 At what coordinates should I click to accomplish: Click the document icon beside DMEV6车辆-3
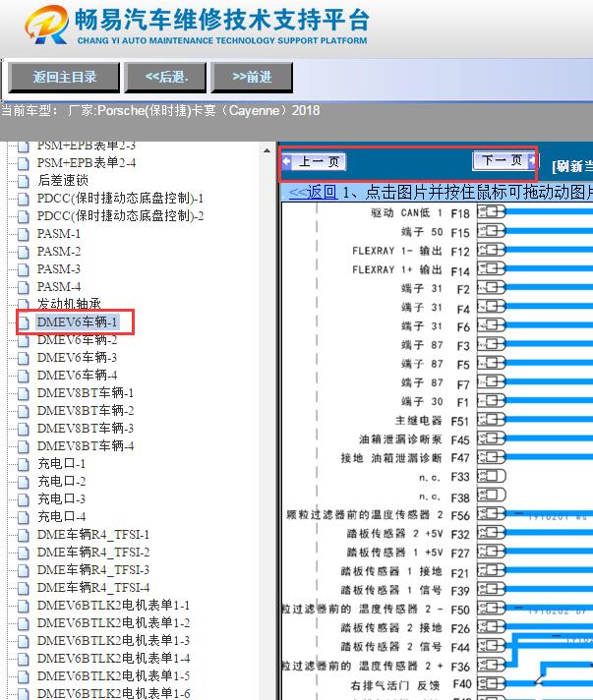click(x=24, y=358)
